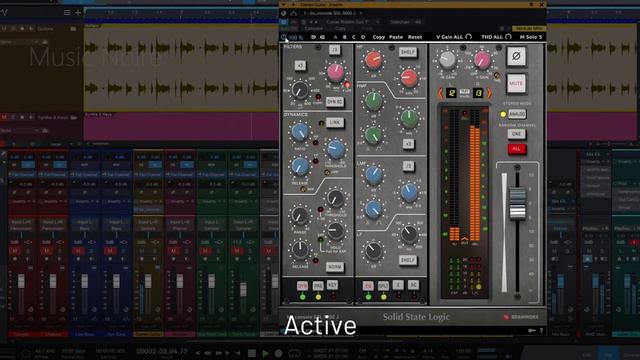Click the blue compressor Threshold knob
Image resolution: width=640 pixels, height=360 pixels.
pos(336,150)
